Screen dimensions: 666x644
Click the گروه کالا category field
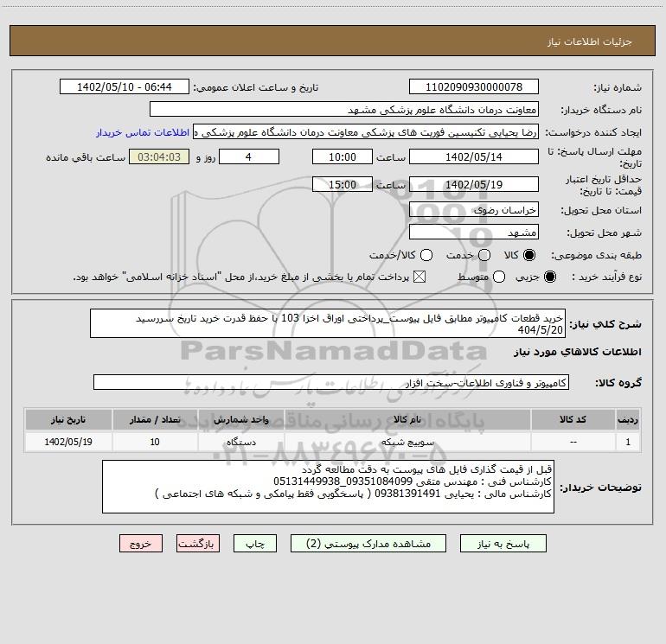point(331,382)
